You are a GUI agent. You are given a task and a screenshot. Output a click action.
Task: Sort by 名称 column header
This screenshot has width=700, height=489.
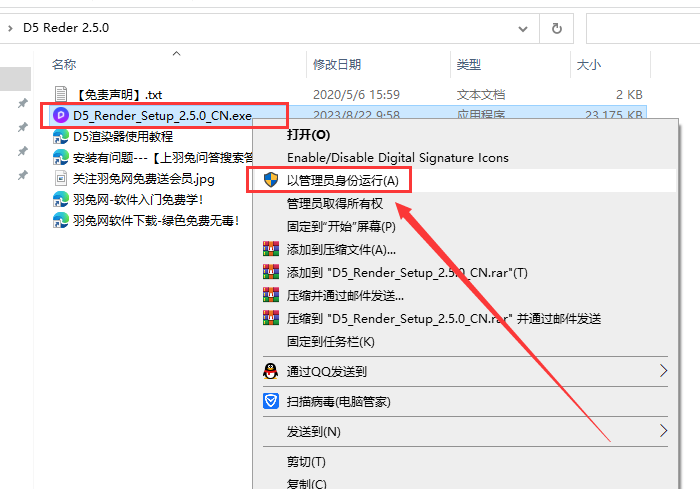click(64, 65)
